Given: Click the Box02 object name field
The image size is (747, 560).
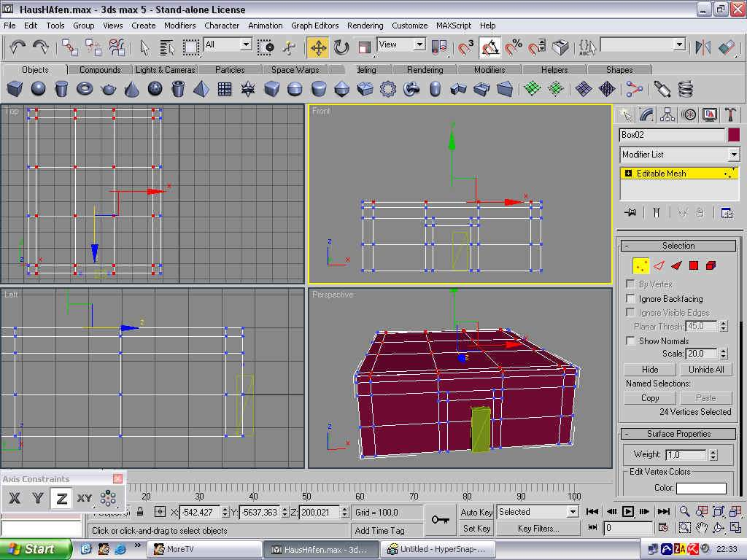Looking at the screenshot, I should tap(671, 135).
